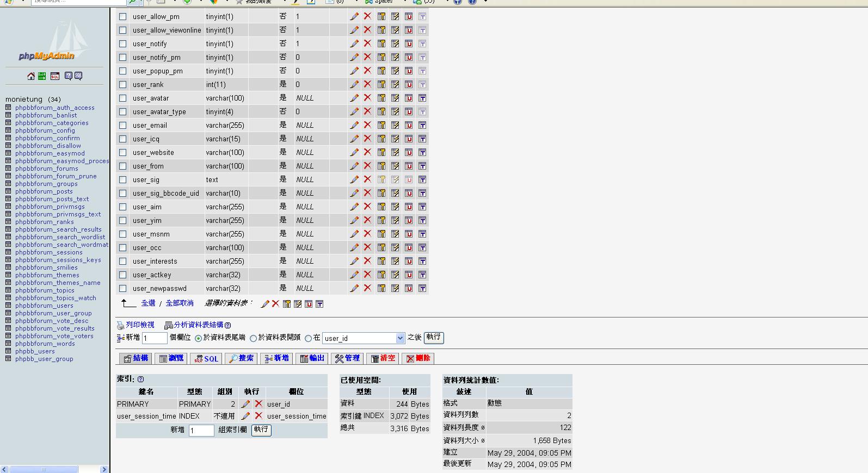Click the 全選 select-all link
The image size is (868, 473).
click(148, 303)
